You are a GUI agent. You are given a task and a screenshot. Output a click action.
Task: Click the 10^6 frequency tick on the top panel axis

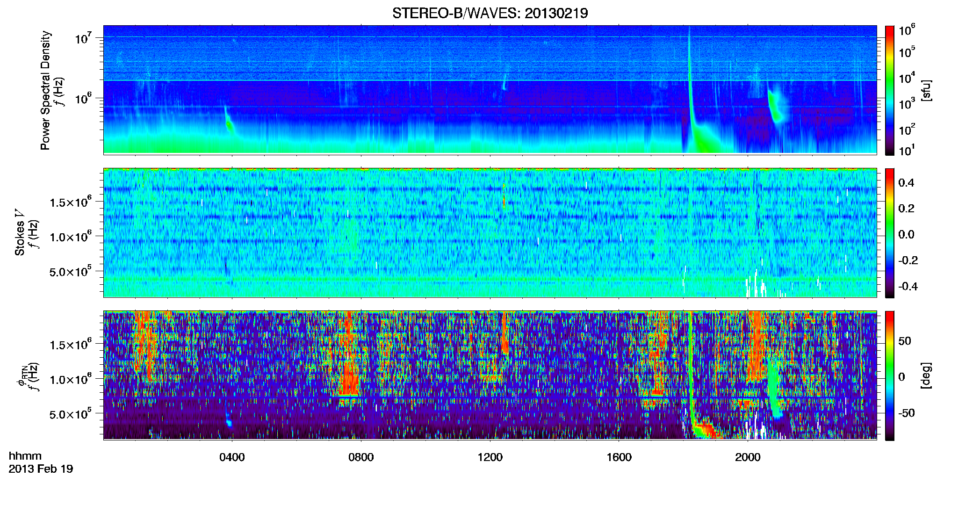click(83, 98)
